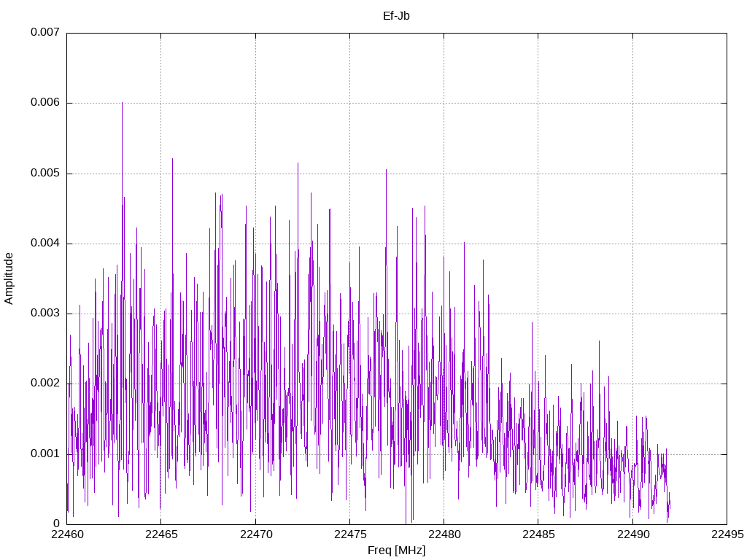
Task: Click the 0.005 y-axis tick label
Action: tap(45, 173)
